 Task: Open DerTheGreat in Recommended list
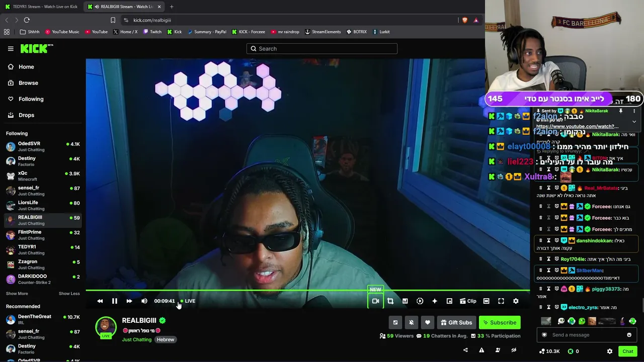tap(43, 319)
